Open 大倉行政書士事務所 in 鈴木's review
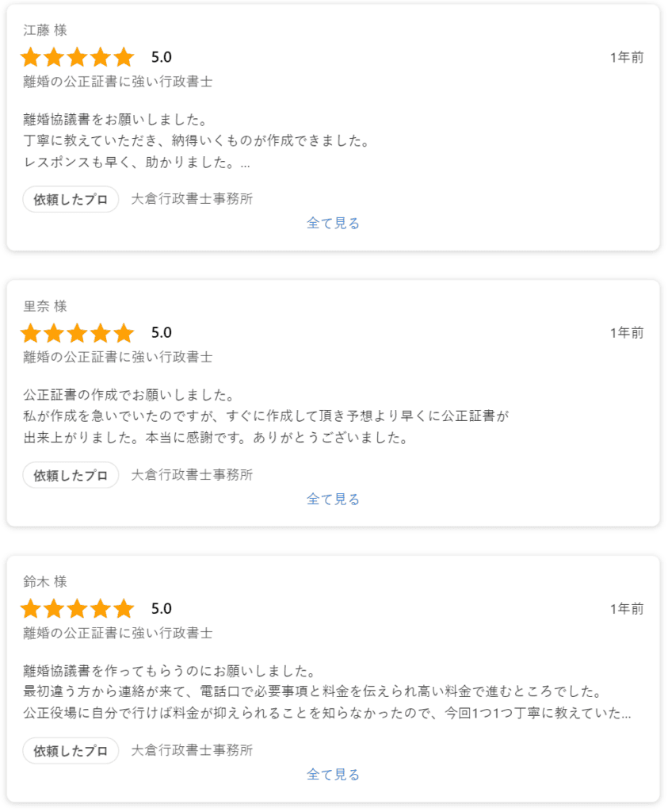 tap(192, 751)
